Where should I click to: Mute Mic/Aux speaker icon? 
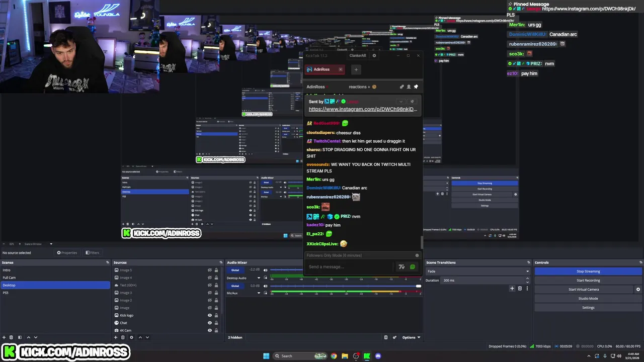coord(265,286)
